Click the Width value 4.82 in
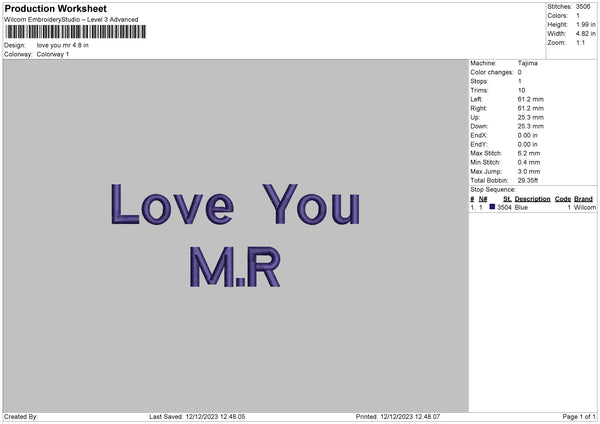The image size is (600, 424). coord(585,34)
